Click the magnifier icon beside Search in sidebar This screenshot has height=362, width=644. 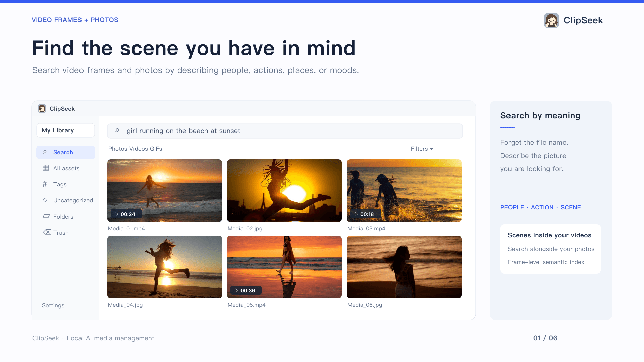click(x=45, y=152)
